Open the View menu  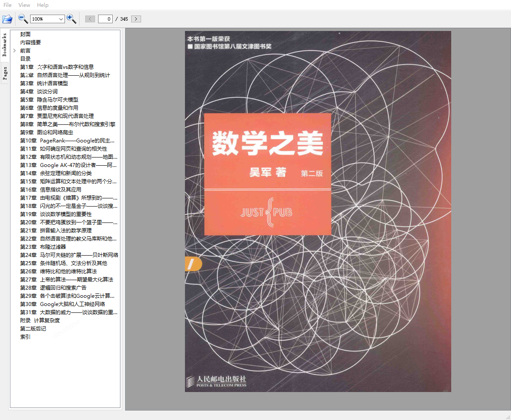[x=24, y=5]
